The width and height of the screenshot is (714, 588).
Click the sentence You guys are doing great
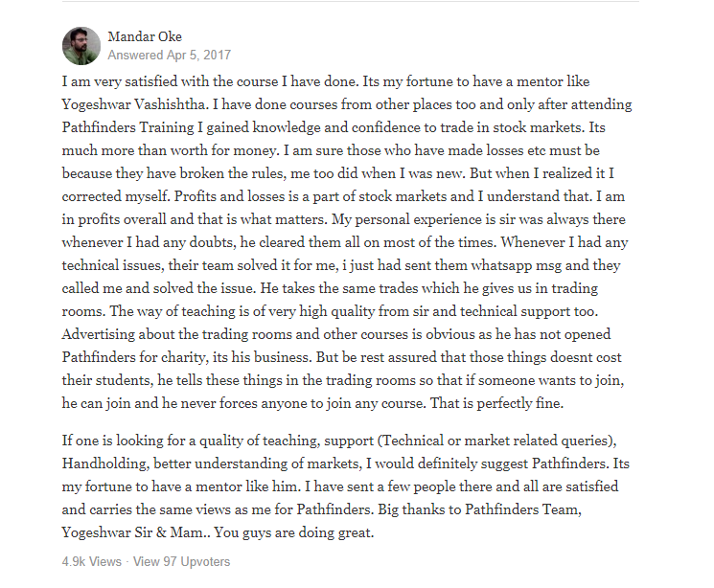tap(293, 532)
